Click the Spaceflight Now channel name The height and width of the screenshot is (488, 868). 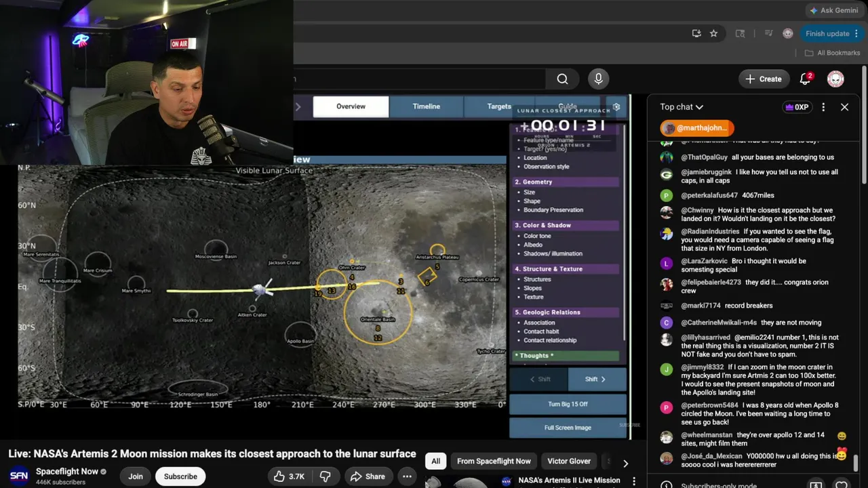tap(67, 472)
